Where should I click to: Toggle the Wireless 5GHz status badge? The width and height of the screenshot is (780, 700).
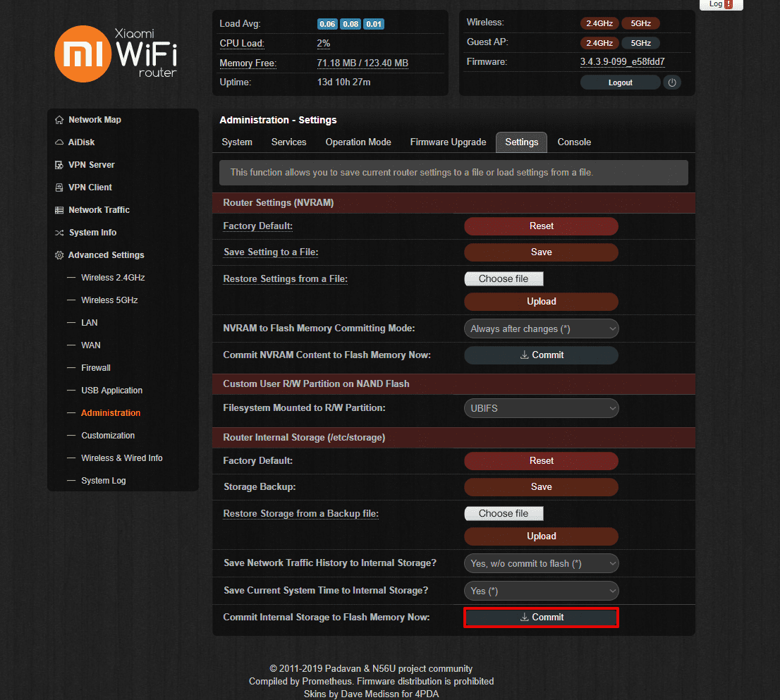640,23
